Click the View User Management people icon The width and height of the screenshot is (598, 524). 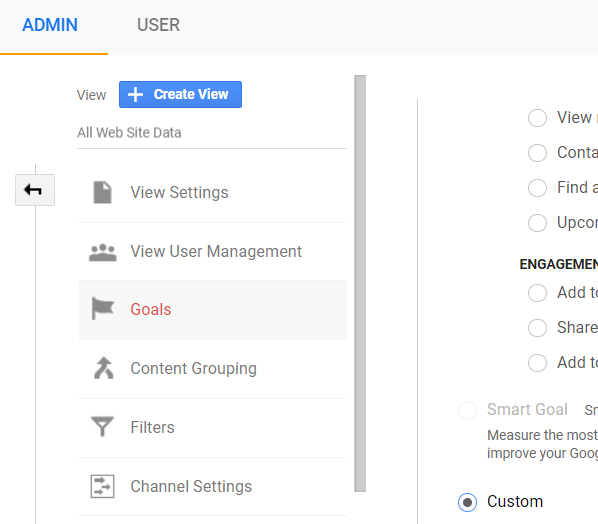(103, 252)
